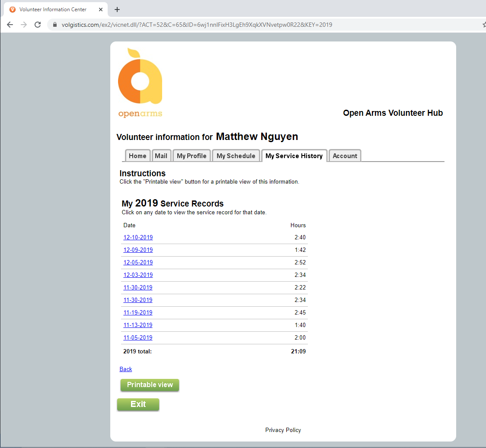486x448 pixels.
Task: Click the 2019 total label
Action: click(x=137, y=351)
